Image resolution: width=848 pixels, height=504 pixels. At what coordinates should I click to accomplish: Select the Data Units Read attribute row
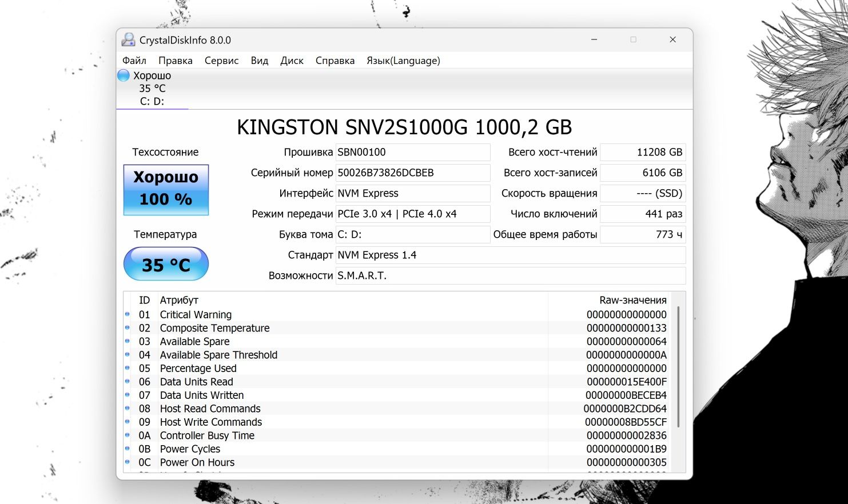click(397, 382)
